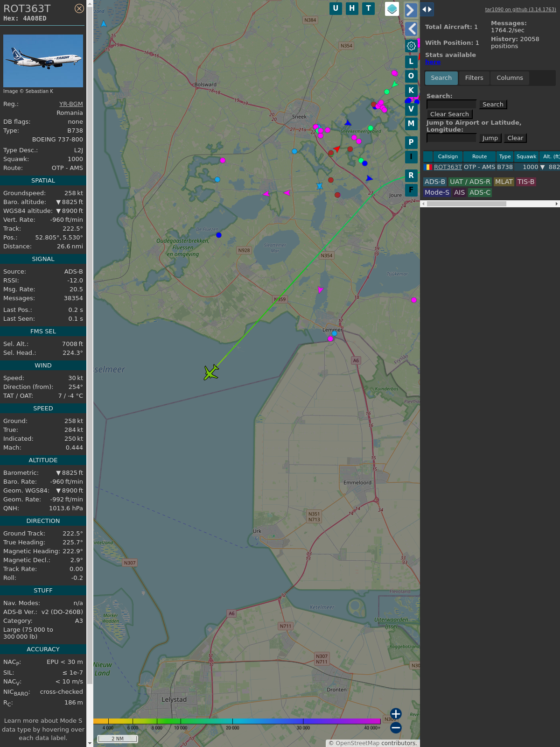This screenshot has height=747, width=560.
Task: Toggle the T map button
Action: point(369,8)
